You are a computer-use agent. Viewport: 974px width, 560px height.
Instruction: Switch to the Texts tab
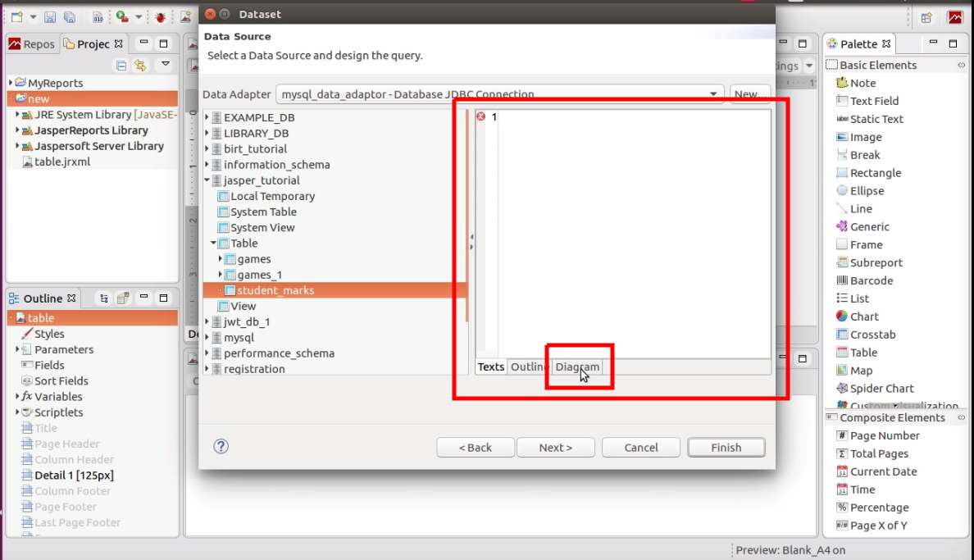click(x=491, y=367)
